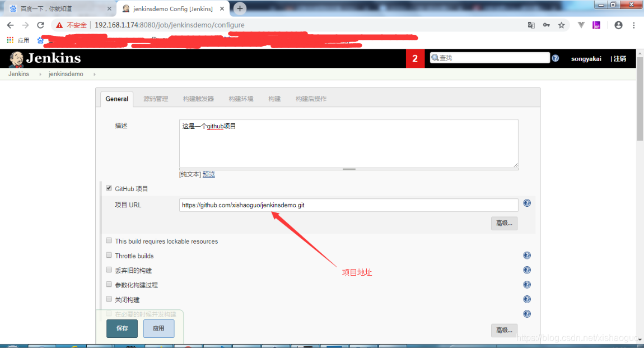Enable This build requires lockable resources
Viewport: 644px width, 348px height.
(x=109, y=240)
